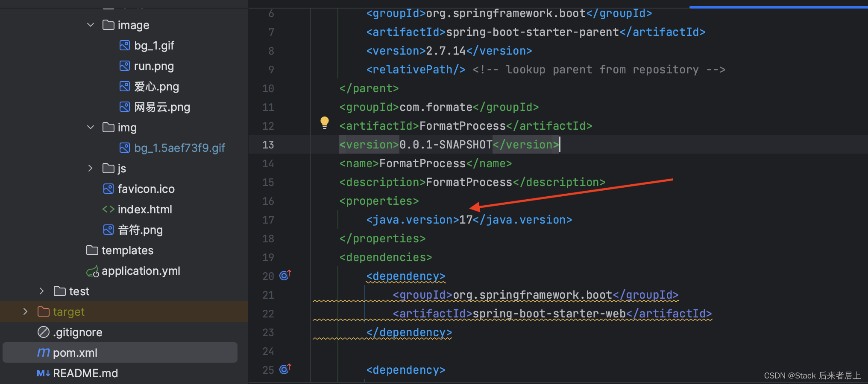The width and height of the screenshot is (868, 384).
Task: Click the application.yml Spring config icon
Action: click(93, 271)
